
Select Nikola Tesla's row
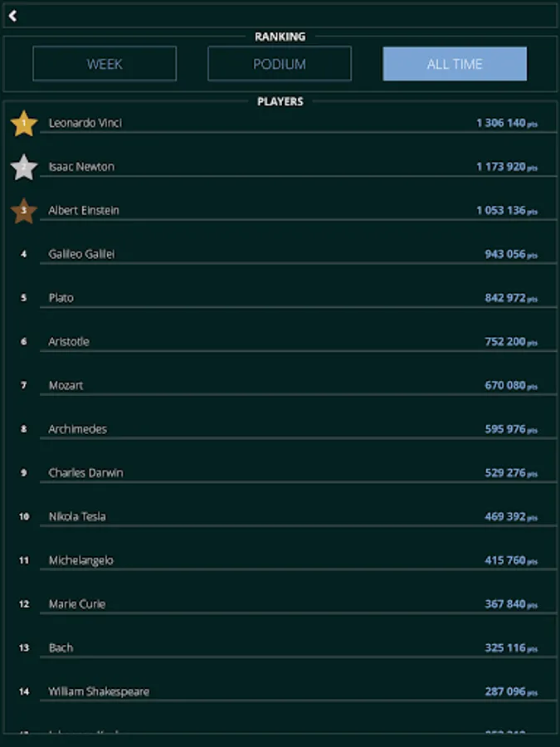(77, 516)
